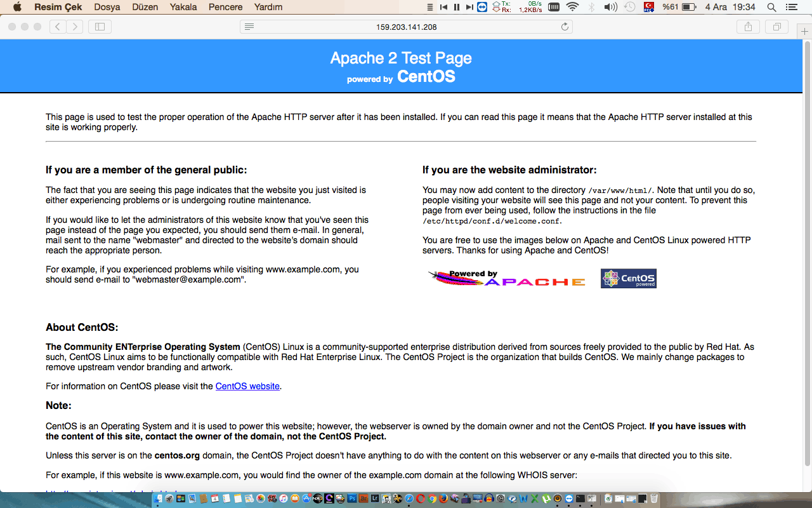Launch Lightroom from the Dock
Screen dimensions: 812x508
click(x=375, y=498)
